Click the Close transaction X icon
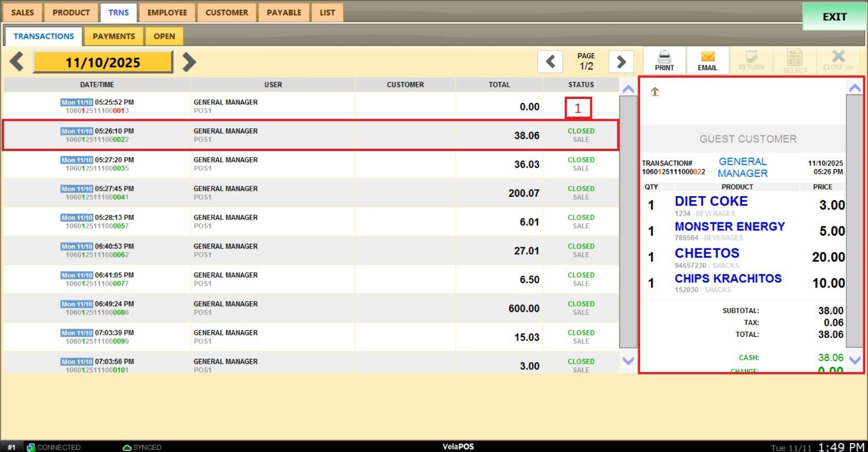Screen dimensions: 868x452 point(838,56)
